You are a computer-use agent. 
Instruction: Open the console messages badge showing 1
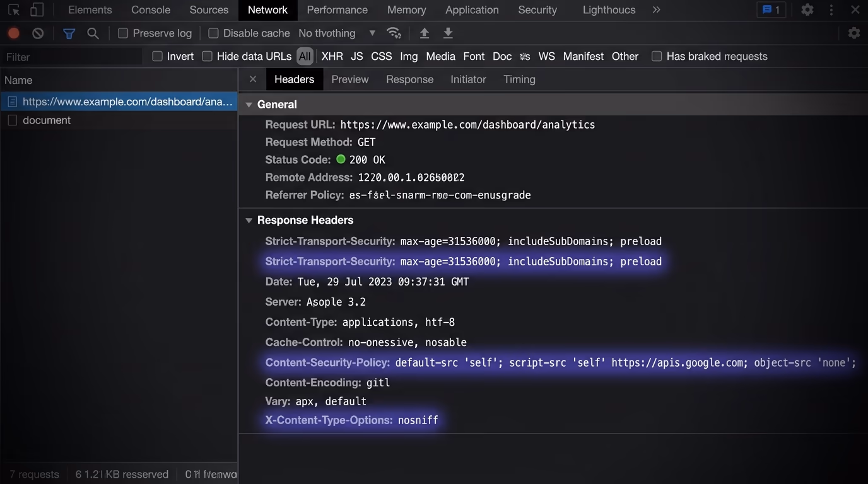coord(771,10)
